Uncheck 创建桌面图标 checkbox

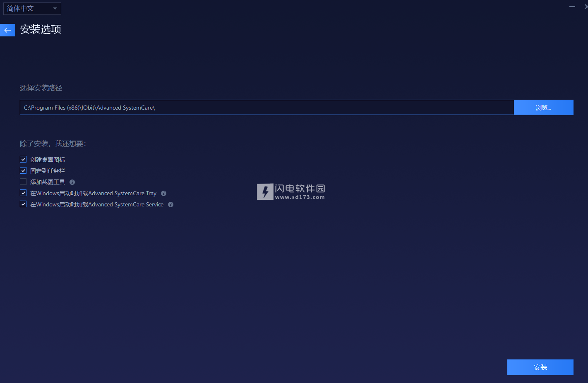pyautogui.click(x=23, y=159)
